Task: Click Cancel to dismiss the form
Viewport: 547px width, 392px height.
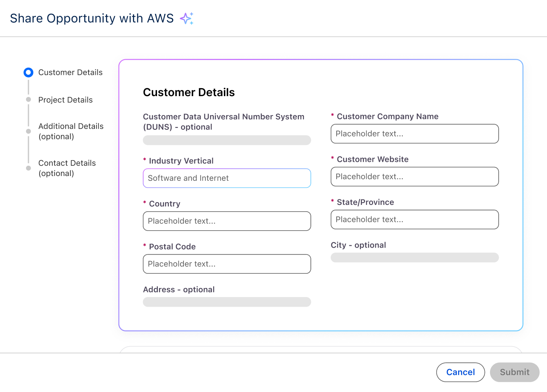Action: click(460, 372)
